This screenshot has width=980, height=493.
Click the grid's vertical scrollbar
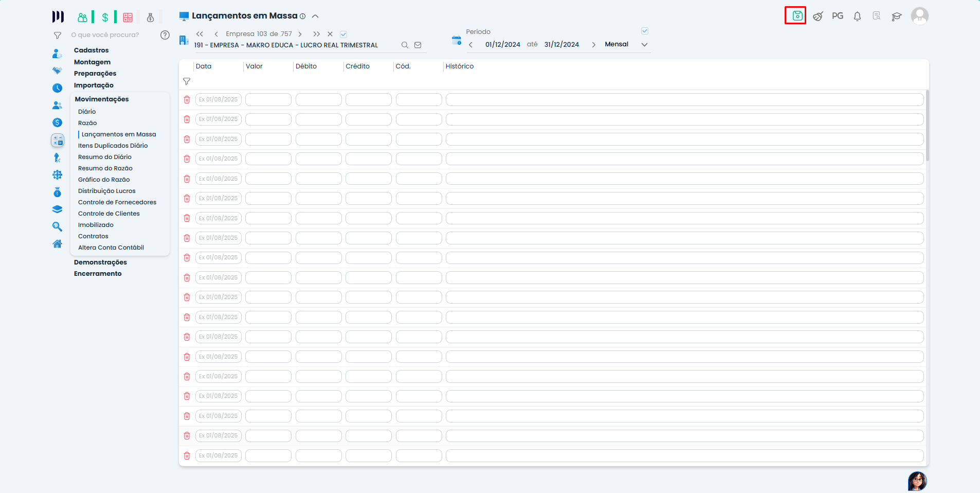coord(927,126)
